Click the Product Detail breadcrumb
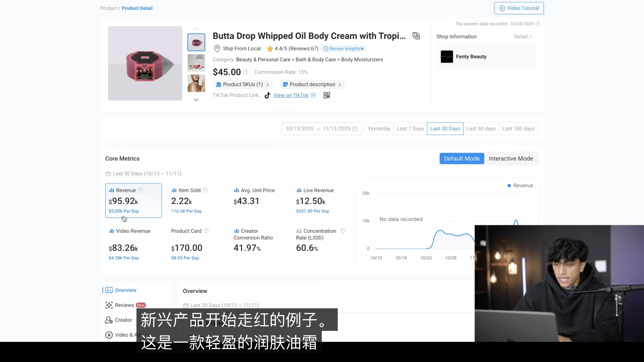Image resolution: width=644 pixels, height=362 pixels. coord(137,8)
